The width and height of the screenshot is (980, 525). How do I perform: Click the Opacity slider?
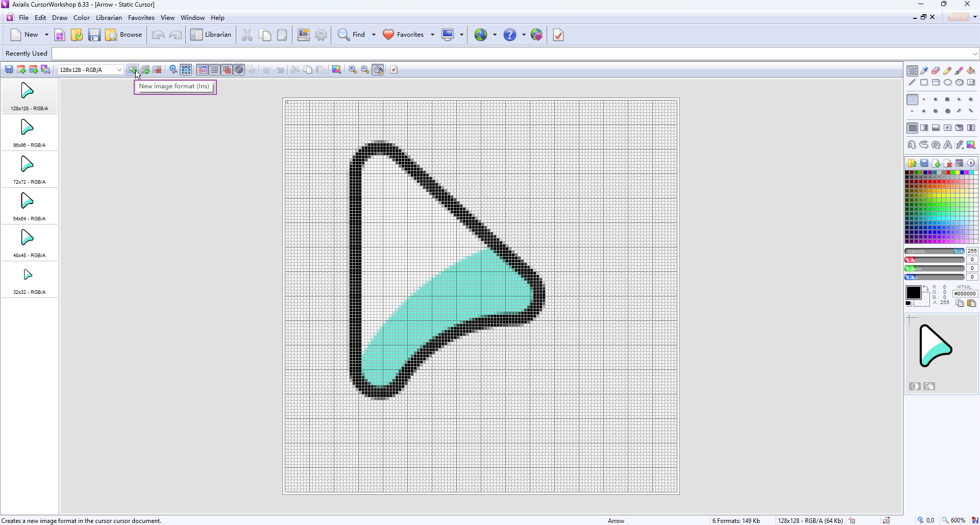coord(934,251)
